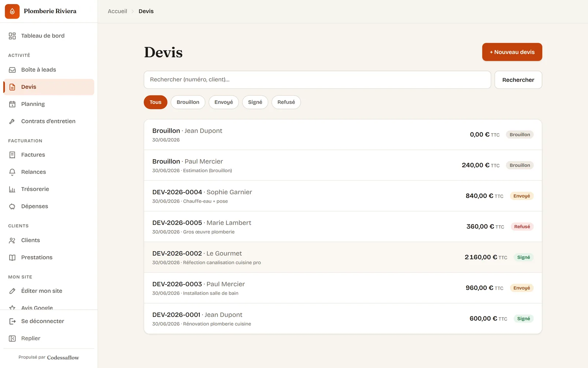This screenshot has height=368, width=588.
Task: Go to Prestations
Action: click(x=49, y=258)
